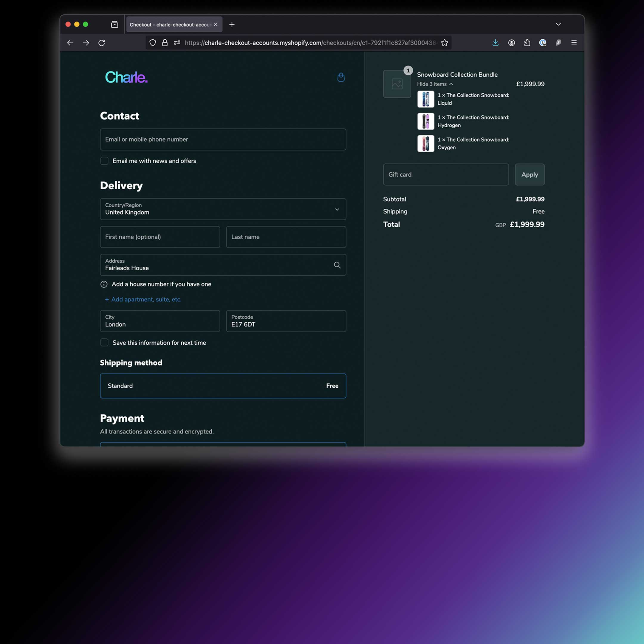Open a new browser tab
This screenshot has height=644, width=644.
point(232,25)
